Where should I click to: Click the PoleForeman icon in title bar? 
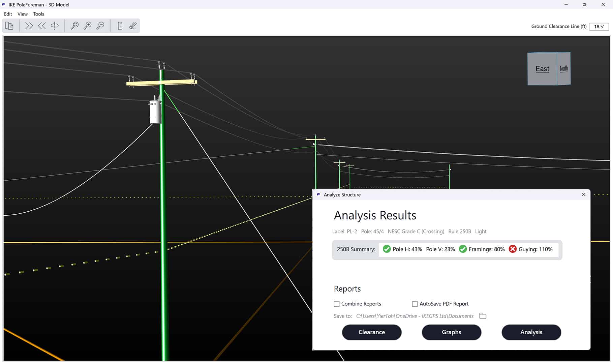click(4, 4)
